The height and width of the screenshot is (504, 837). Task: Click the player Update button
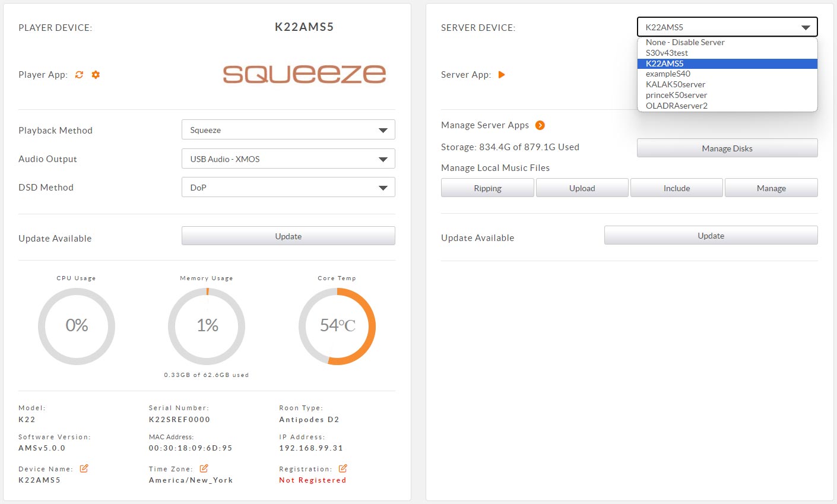(x=288, y=236)
